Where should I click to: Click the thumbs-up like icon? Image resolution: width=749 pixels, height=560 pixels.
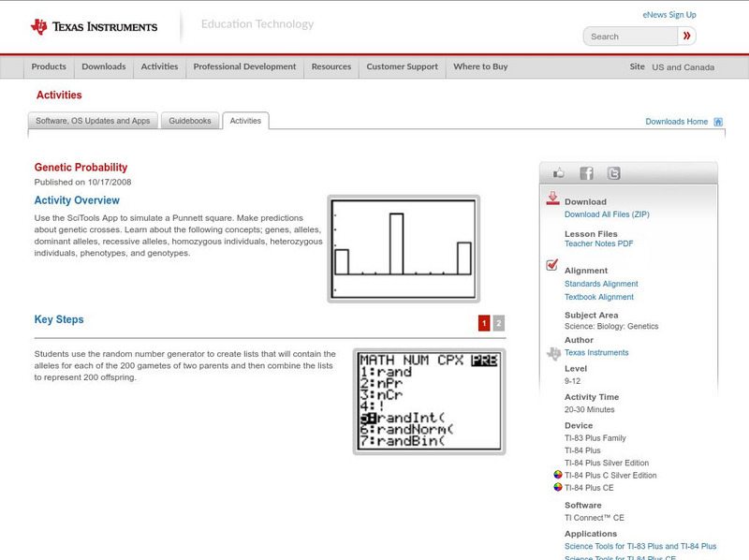coord(559,173)
